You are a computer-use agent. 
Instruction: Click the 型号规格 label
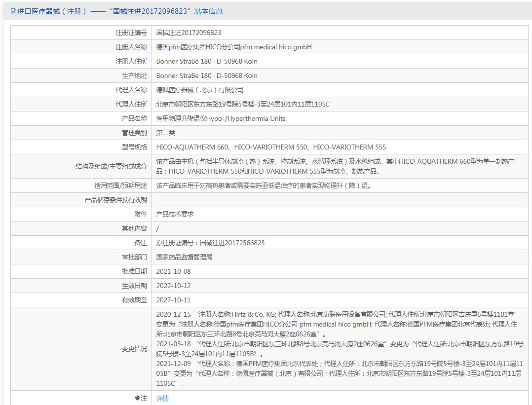[x=134, y=147]
